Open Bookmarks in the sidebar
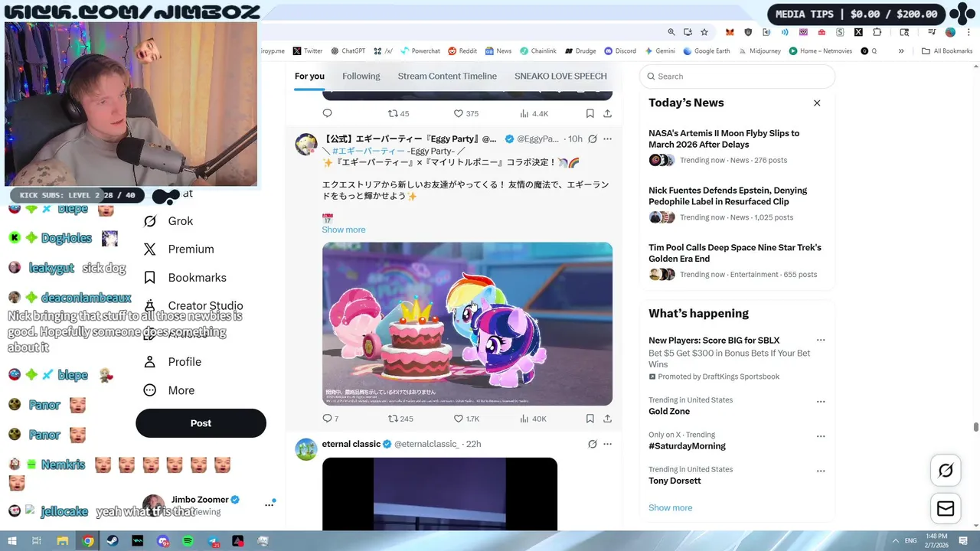The height and width of the screenshot is (551, 980). tap(185, 278)
